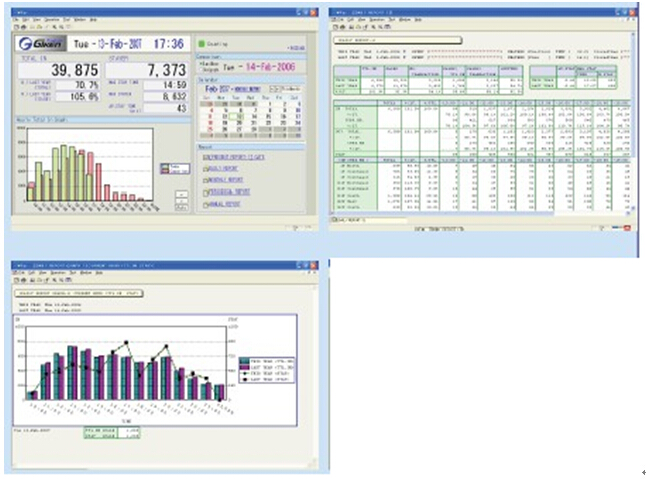Click the 7,373 stayers value

[x=147, y=70]
